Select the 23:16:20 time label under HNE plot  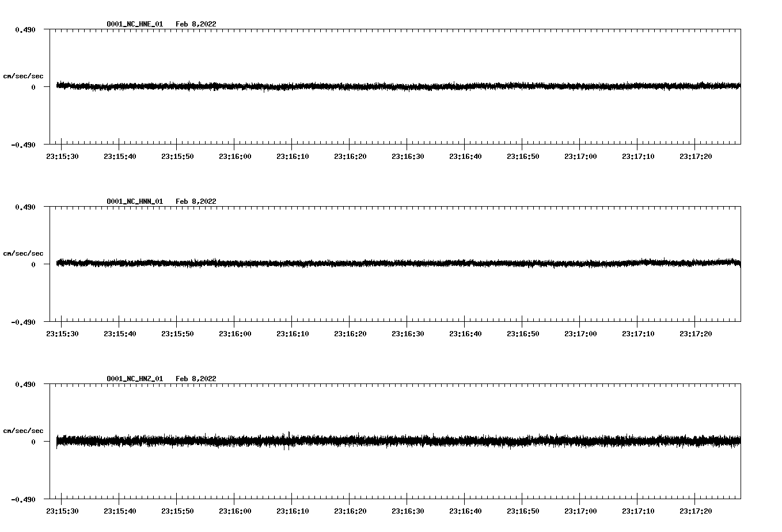pos(350,157)
